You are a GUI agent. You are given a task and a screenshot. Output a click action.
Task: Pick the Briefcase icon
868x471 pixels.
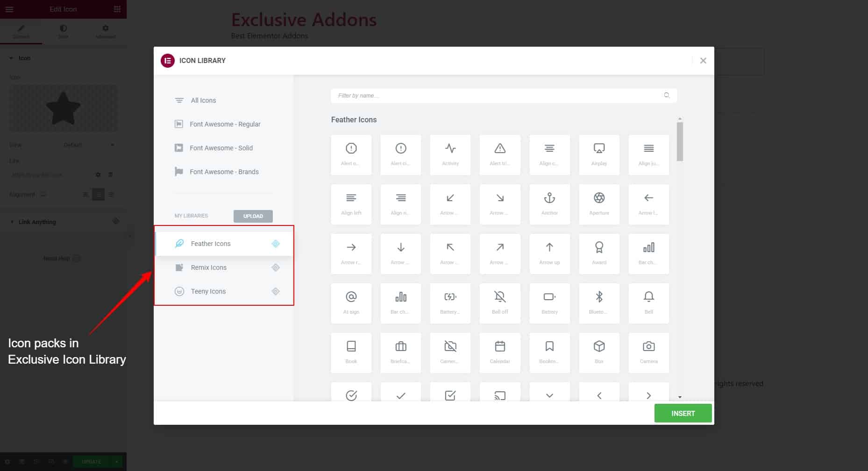401,353
